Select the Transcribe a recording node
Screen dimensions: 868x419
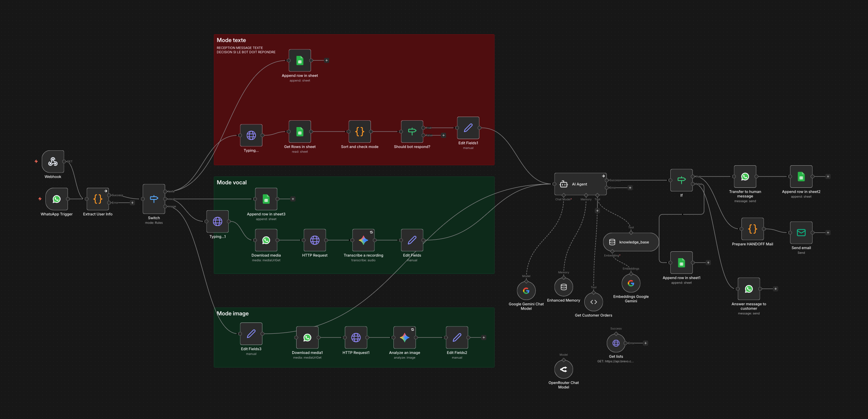(363, 240)
